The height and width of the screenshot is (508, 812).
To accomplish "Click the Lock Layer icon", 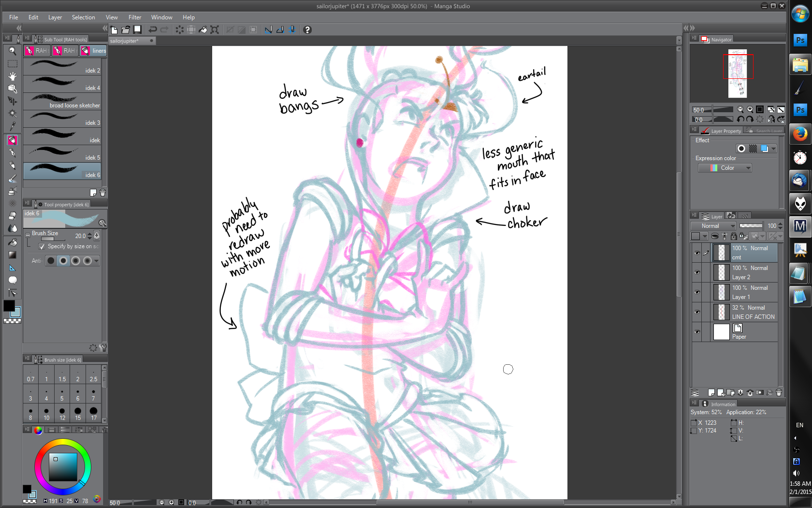I will pyautogui.click(x=734, y=236).
